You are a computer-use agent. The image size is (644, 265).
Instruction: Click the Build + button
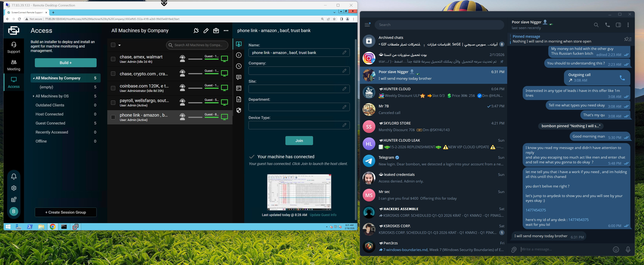65,63
